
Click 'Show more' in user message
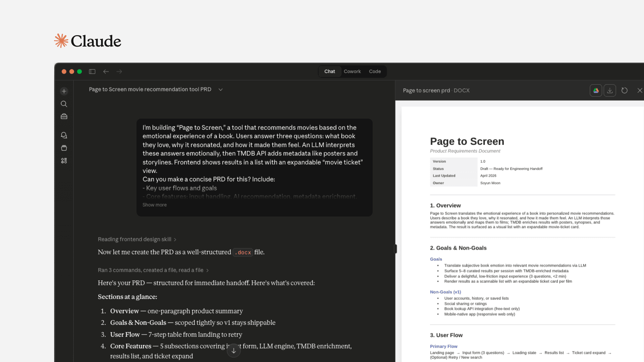154,205
